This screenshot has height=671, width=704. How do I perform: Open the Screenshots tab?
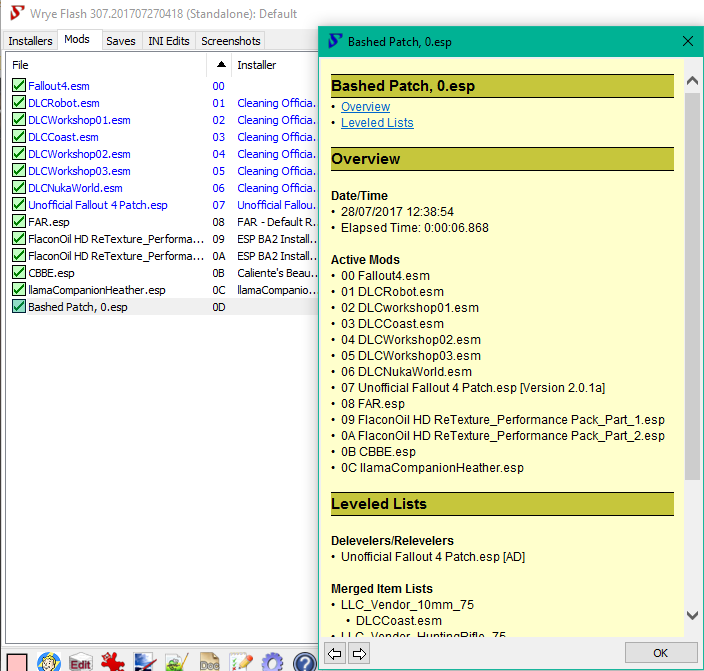[230, 41]
